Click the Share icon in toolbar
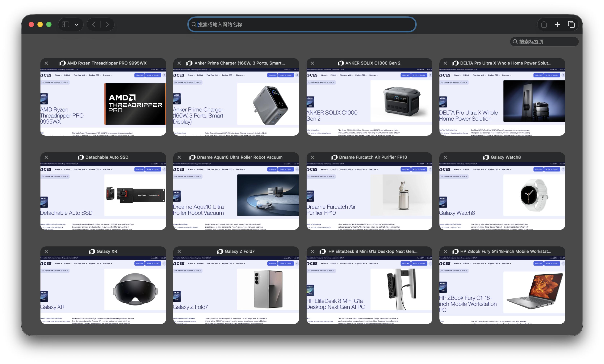 pos(544,24)
